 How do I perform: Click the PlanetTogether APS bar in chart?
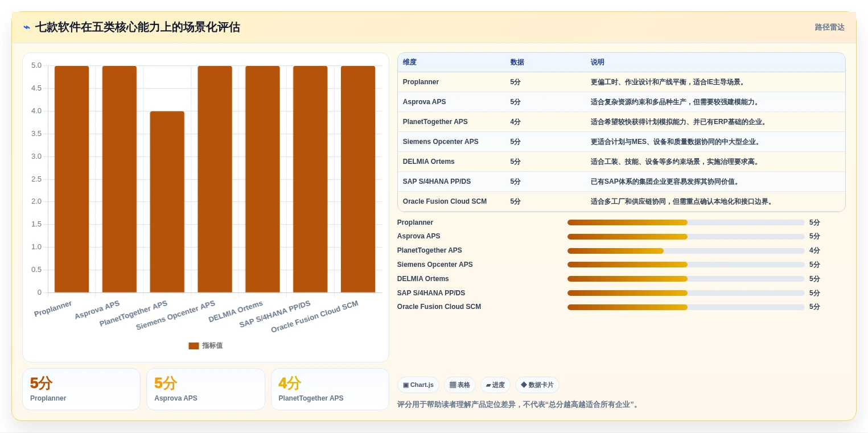tap(167, 202)
